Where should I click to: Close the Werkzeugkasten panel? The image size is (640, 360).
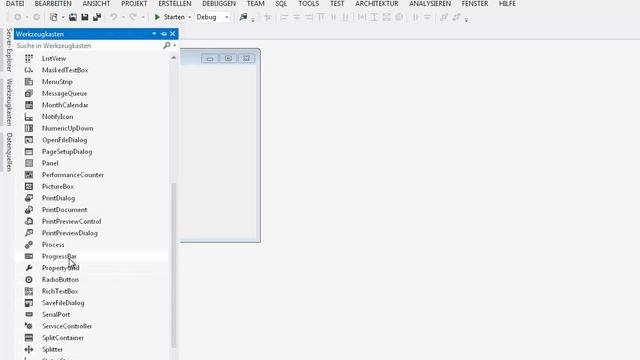[x=173, y=34]
